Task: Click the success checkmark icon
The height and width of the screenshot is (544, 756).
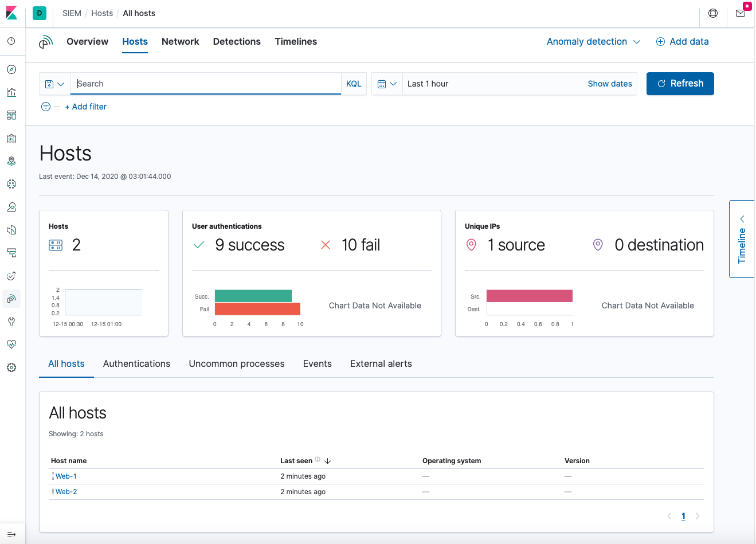Action: click(199, 245)
